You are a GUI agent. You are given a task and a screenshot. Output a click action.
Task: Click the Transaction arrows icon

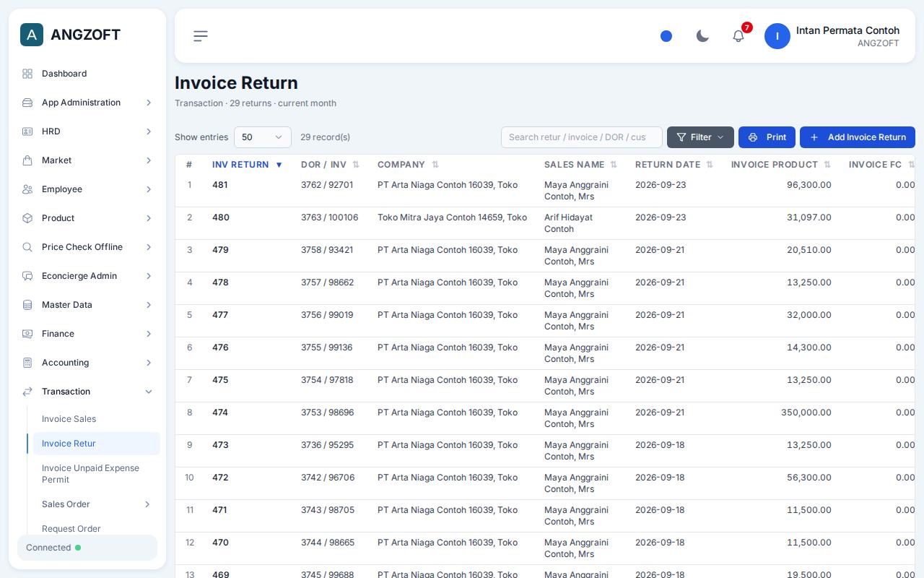[27, 392]
